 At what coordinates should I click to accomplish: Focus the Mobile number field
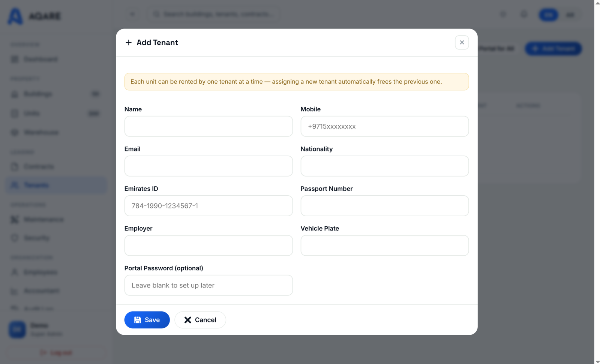tap(384, 126)
